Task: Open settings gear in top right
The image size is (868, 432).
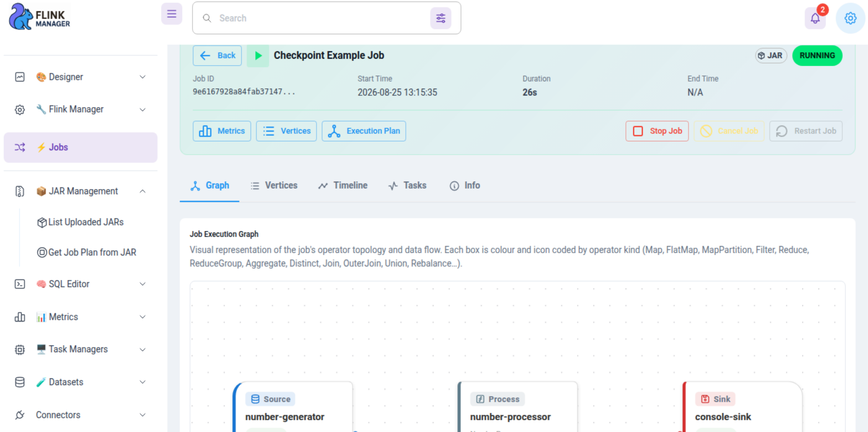Action: (850, 18)
